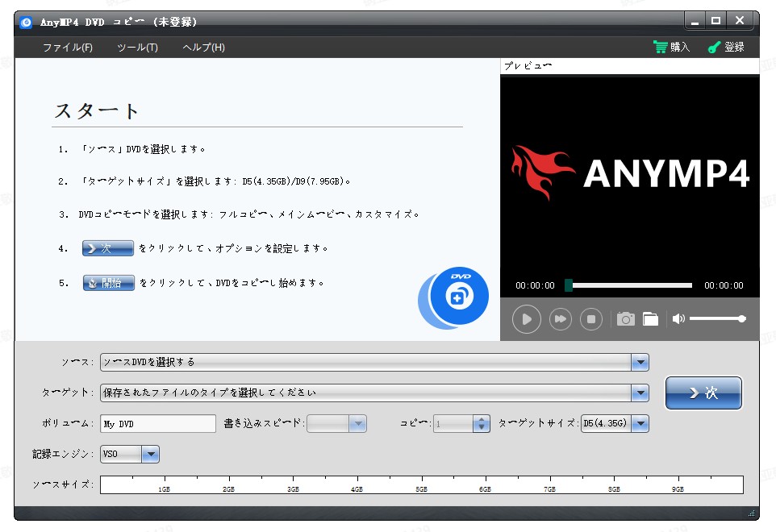Click the コピー count stepper
This screenshot has width=776, height=532.
[x=481, y=424]
